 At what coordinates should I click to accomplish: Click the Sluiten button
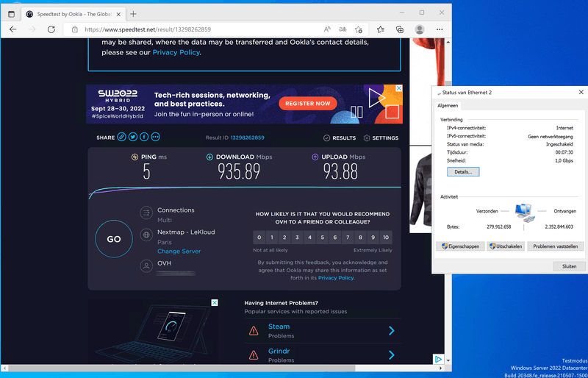pyautogui.click(x=569, y=266)
